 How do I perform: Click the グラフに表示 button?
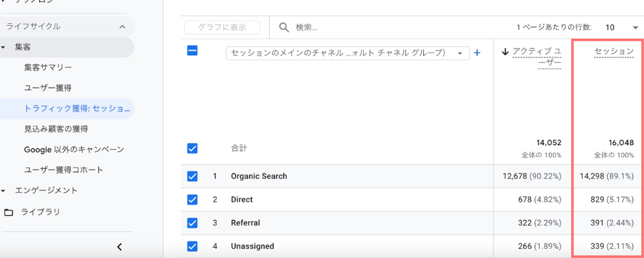(x=222, y=28)
